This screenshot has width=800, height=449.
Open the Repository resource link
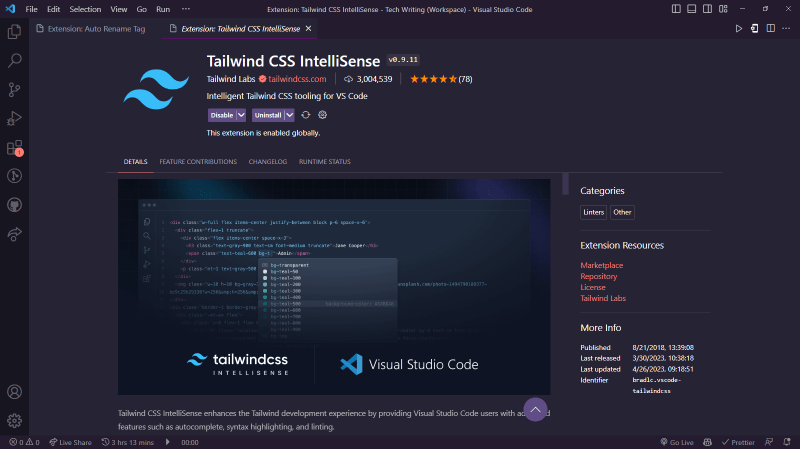coord(598,276)
